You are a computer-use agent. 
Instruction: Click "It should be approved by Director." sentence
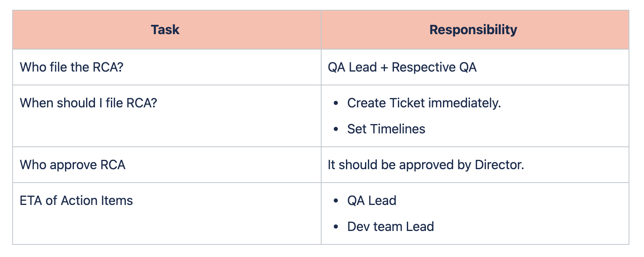(426, 165)
